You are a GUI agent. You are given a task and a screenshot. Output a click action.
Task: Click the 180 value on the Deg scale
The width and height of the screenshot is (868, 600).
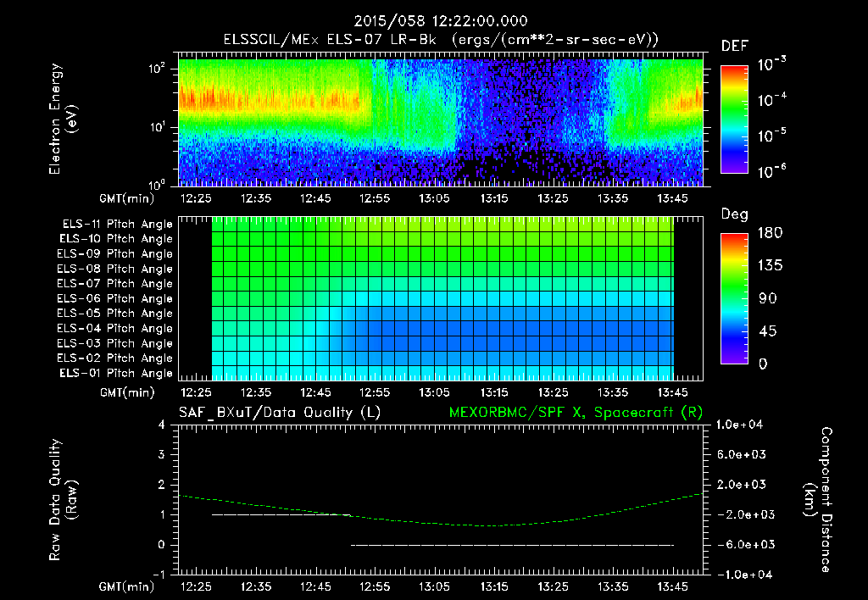770,233
